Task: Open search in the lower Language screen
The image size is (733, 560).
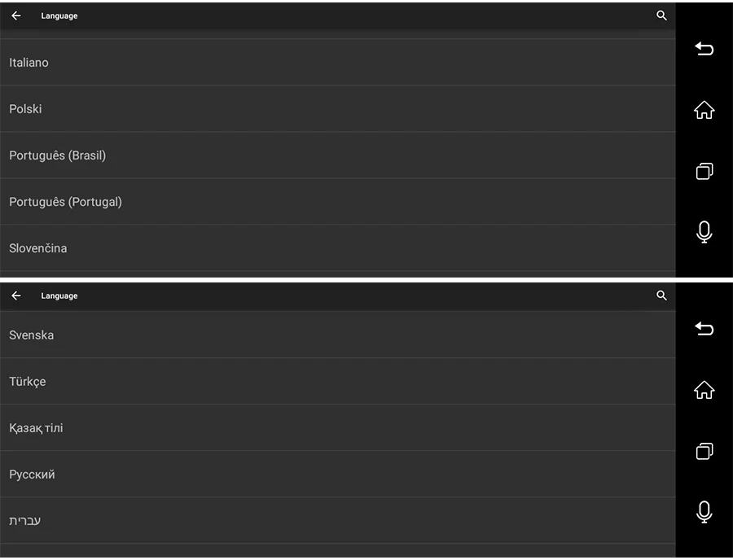Action: click(661, 295)
